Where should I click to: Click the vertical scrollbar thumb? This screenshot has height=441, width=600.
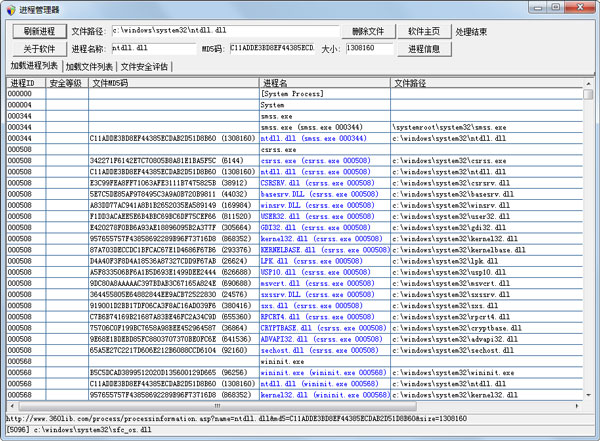point(588,94)
